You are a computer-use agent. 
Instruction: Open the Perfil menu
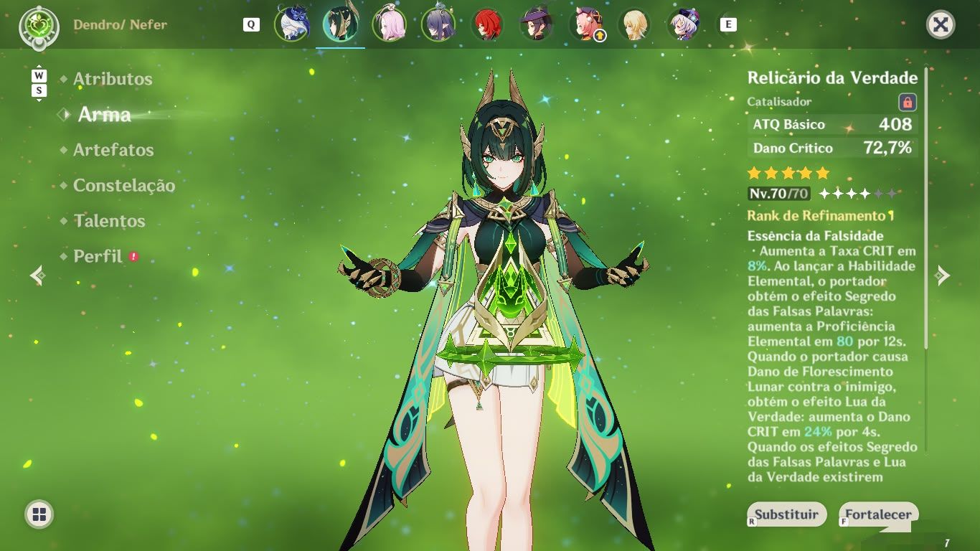click(x=98, y=256)
